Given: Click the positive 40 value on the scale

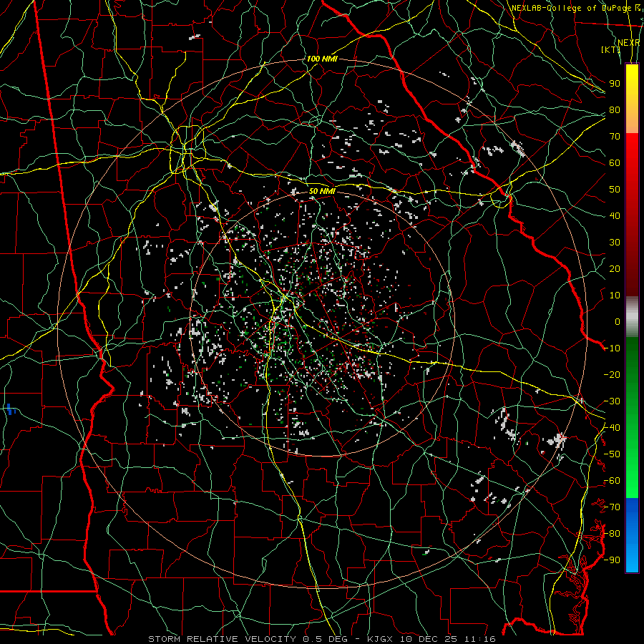Looking at the screenshot, I should tap(615, 215).
